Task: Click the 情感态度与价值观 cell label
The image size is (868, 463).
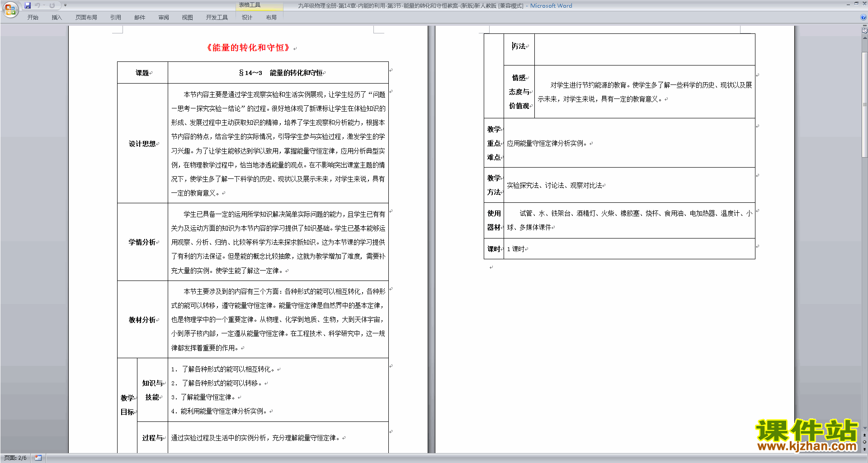Action: [519, 92]
